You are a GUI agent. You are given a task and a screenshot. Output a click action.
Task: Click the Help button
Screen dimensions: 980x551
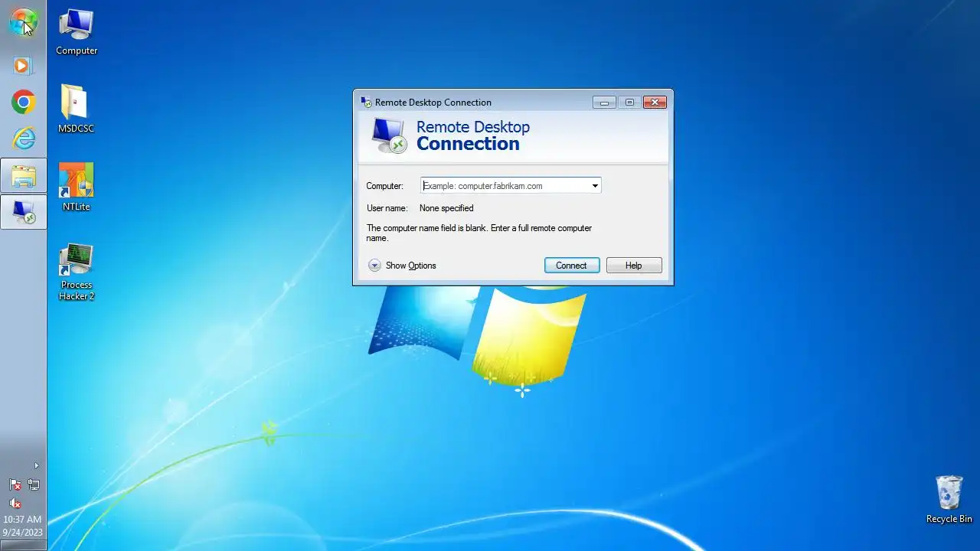634,266
